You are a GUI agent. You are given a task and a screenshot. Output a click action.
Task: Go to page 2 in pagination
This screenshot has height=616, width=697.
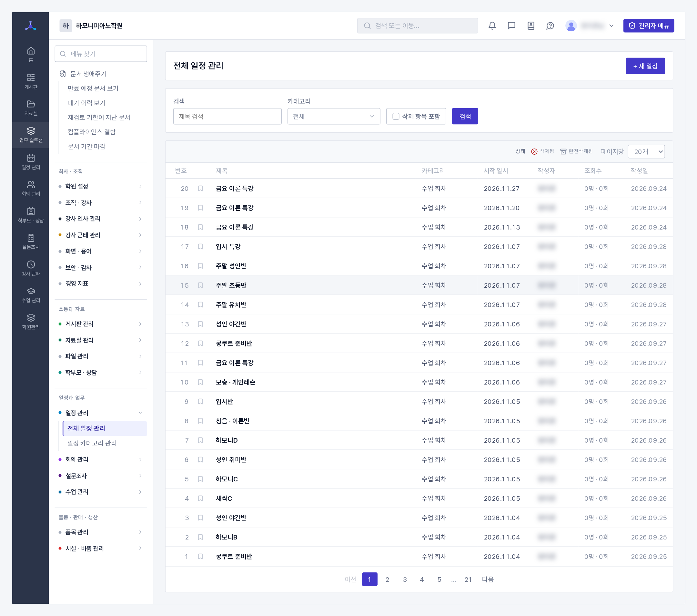pos(387,579)
